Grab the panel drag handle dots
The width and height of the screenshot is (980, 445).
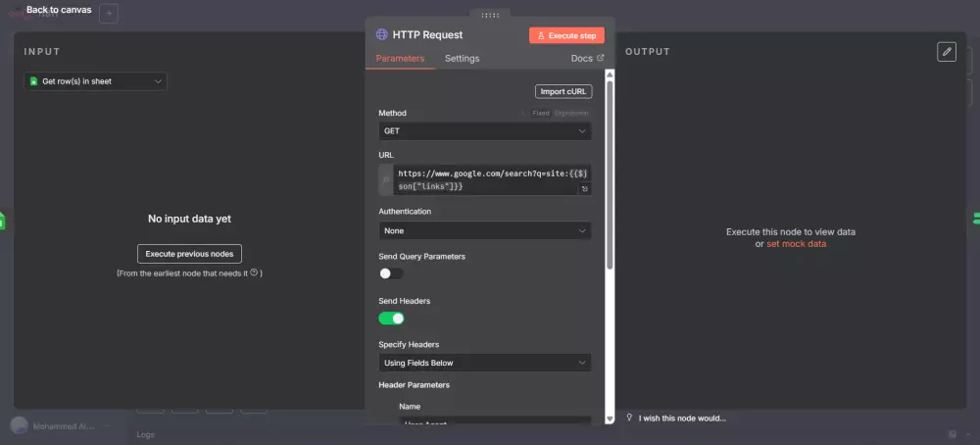click(x=490, y=15)
